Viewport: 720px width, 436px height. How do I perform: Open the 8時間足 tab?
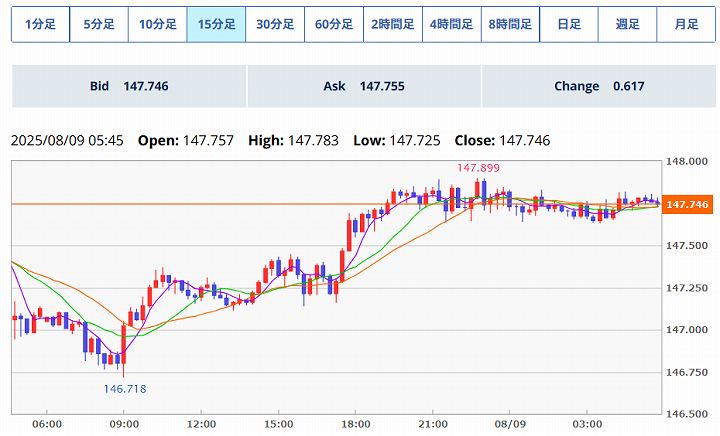point(510,24)
